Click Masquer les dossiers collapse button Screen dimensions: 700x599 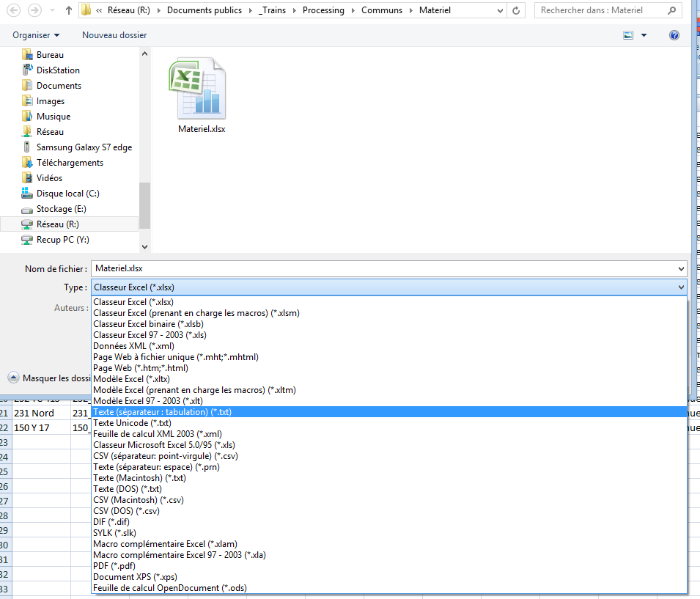coord(13,378)
